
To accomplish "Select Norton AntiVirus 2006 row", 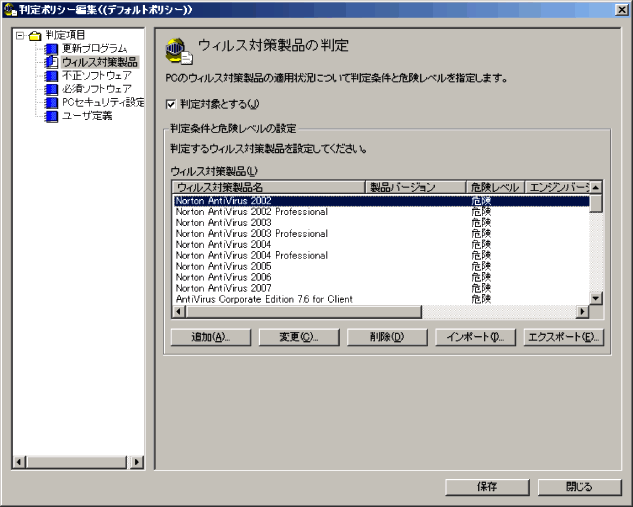I will coord(381,277).
